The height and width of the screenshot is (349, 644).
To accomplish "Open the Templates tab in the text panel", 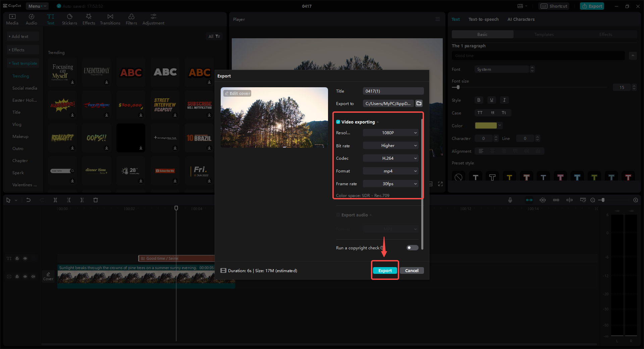I will point(543,34).
